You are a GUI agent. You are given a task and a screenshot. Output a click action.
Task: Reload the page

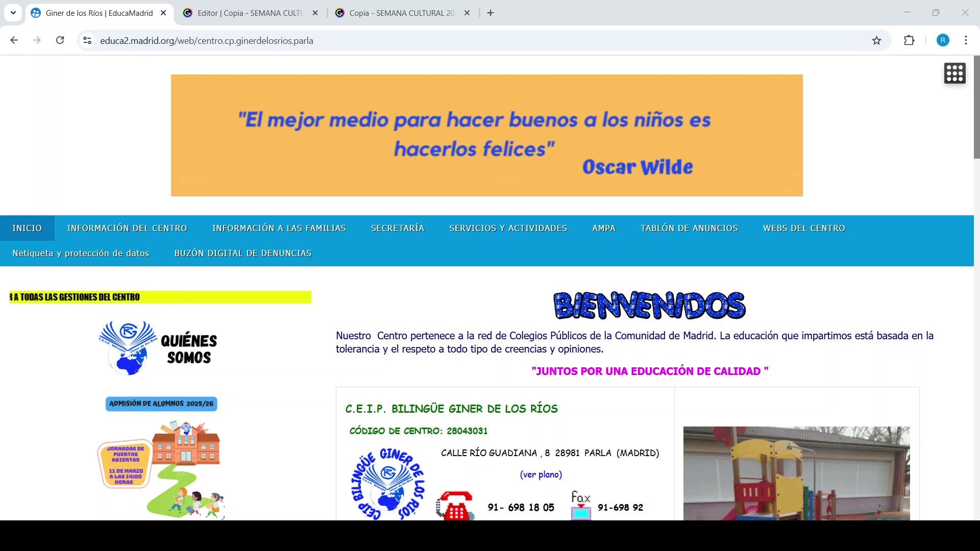tap(60, 40)
